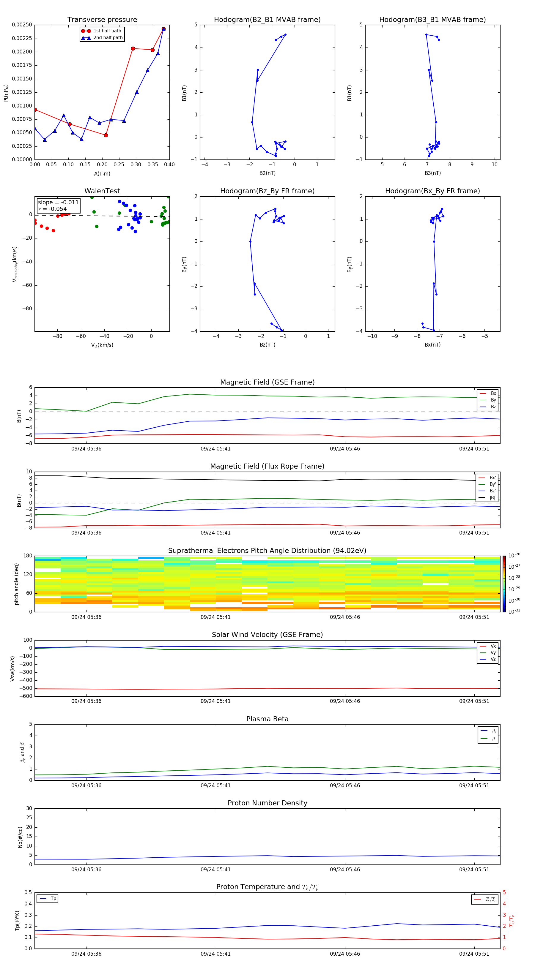Click 'Bx(nT)' x-axis label
Image resolution: width=535 pixels, height=980 pixels.
[432, 345]
